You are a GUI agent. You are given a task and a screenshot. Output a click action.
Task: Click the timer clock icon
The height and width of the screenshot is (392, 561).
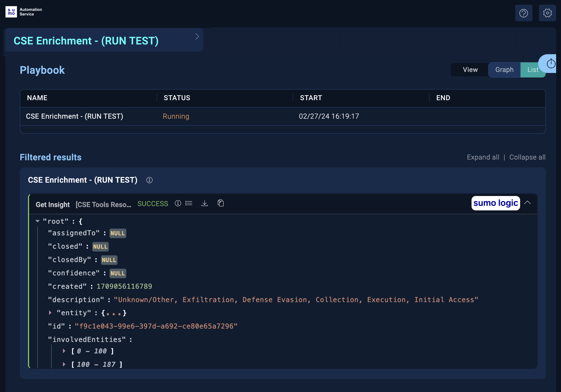(551, 63)
